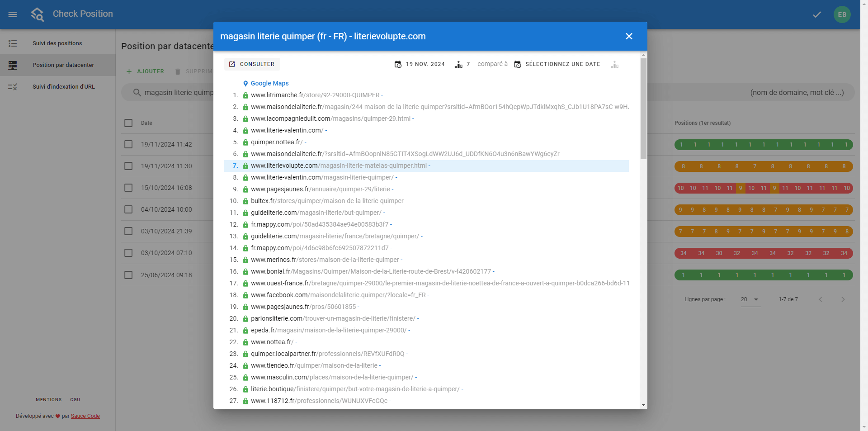Click the keyword search input field
Image resolution: width=868 pixels, height=431 pixels.
pos(488,92)
